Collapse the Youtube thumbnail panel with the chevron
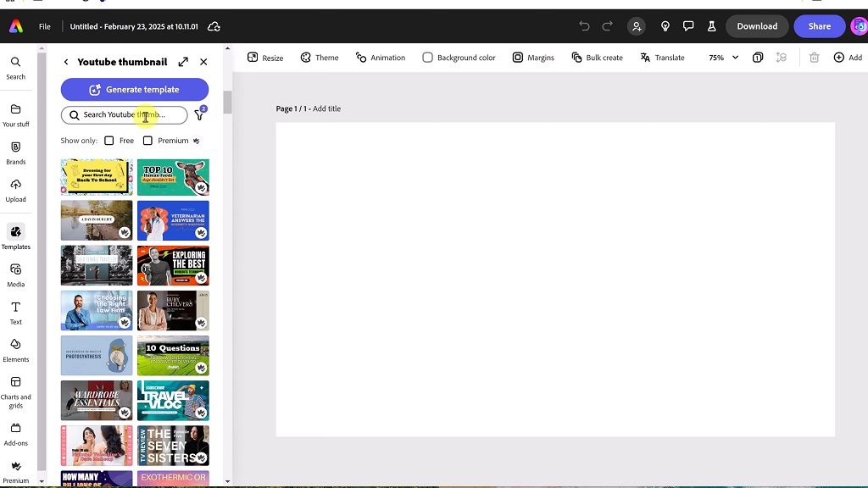This screenshot has width=868, height=488. (66, 61)
